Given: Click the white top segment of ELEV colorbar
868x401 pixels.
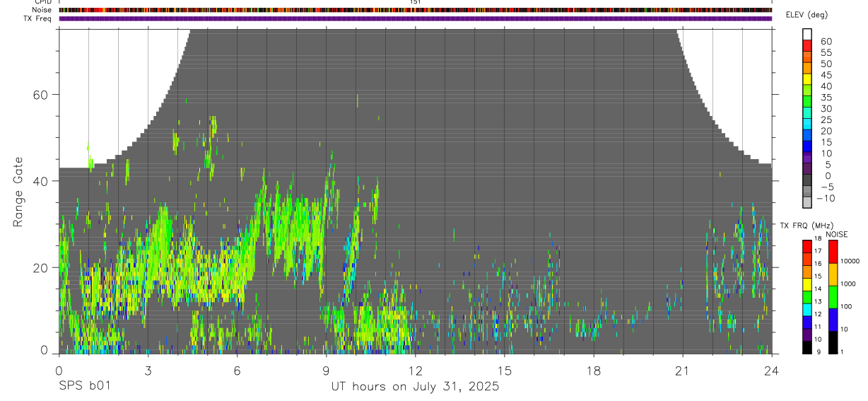Looking at the screenshot, I should (807, 34).
